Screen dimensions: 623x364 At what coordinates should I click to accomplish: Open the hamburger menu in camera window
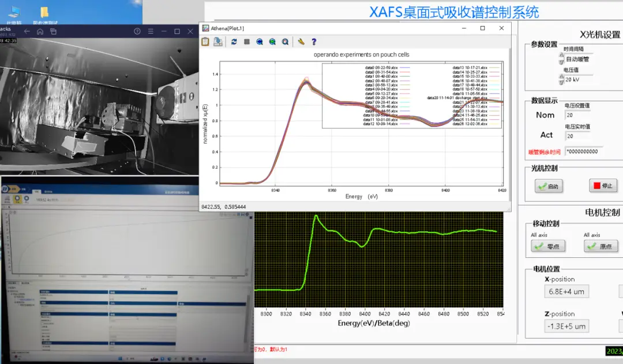point(151,31)
